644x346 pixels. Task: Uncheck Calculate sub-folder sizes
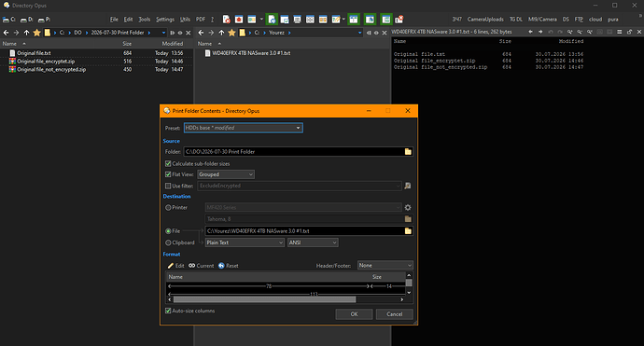point(168,163)
